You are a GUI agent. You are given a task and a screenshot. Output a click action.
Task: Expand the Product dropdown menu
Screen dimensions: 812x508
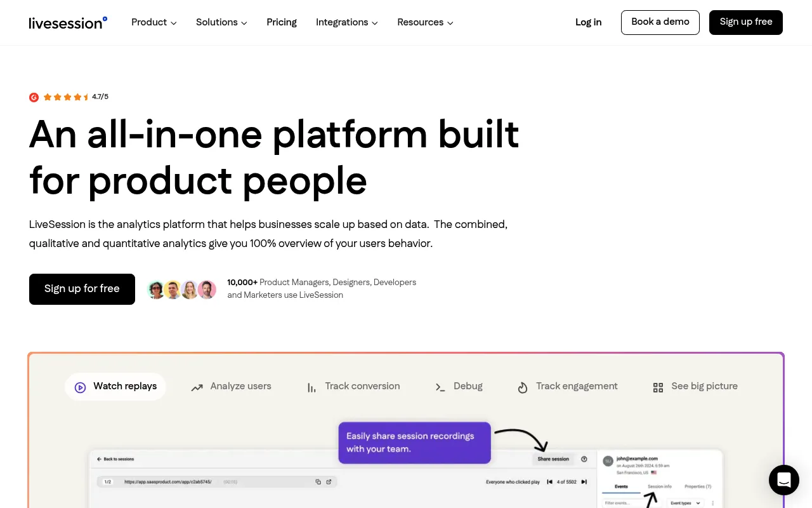click(x=154, y=22)
